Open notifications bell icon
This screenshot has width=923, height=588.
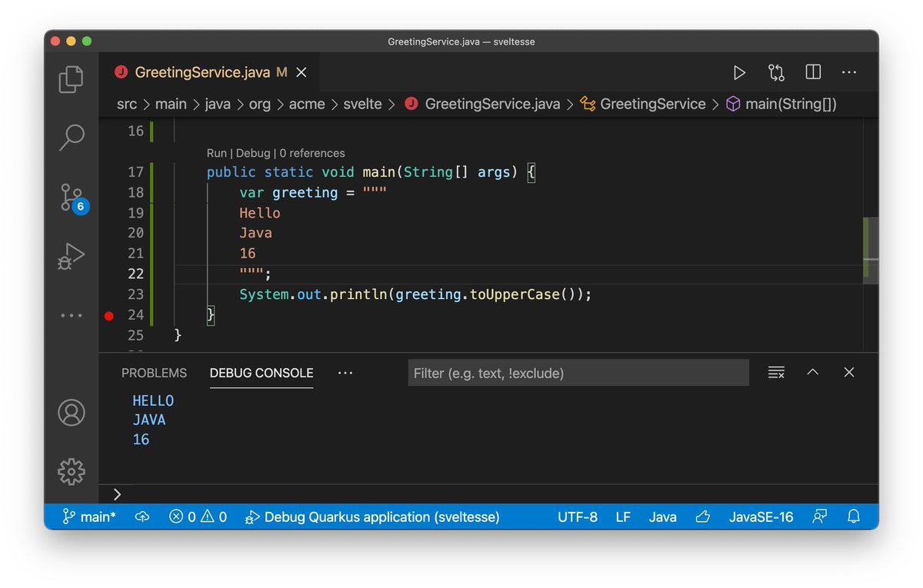854,517
